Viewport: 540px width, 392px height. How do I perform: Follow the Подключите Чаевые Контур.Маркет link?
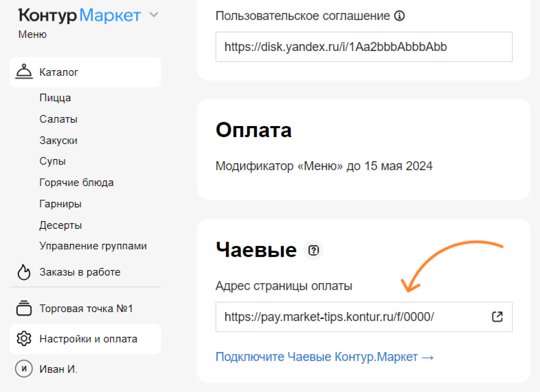click(324, 357)
